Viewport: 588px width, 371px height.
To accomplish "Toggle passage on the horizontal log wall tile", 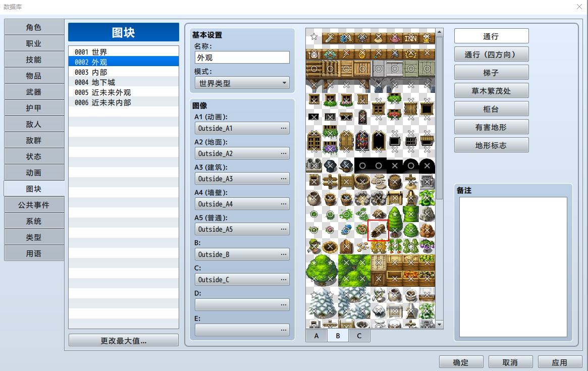I will (314, 69).
